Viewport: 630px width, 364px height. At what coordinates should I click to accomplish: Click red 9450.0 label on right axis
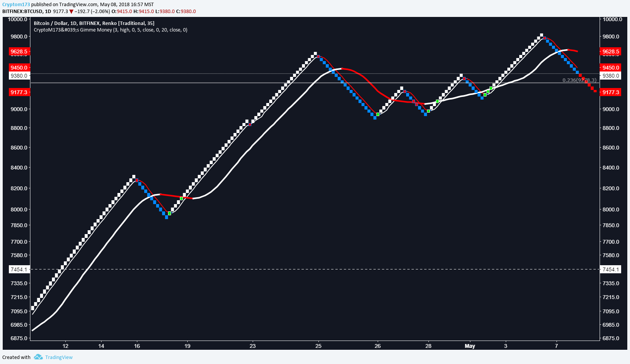[611, 68]
